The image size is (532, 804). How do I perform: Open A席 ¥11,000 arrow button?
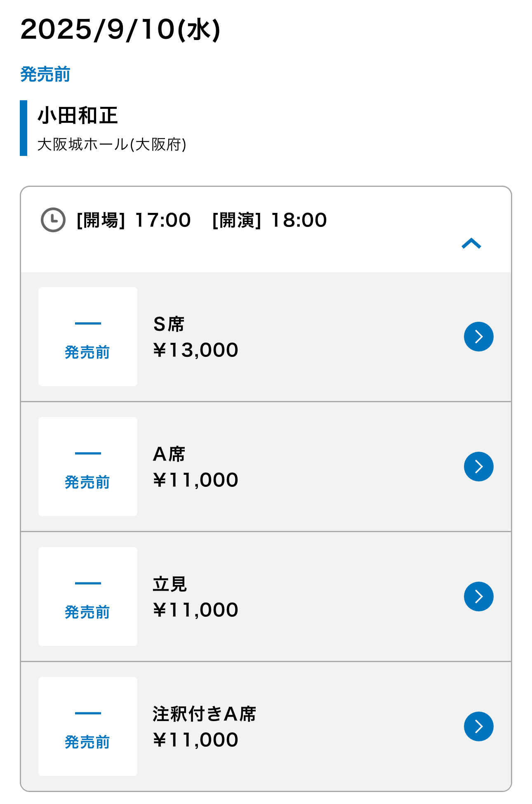coord(478,467)
